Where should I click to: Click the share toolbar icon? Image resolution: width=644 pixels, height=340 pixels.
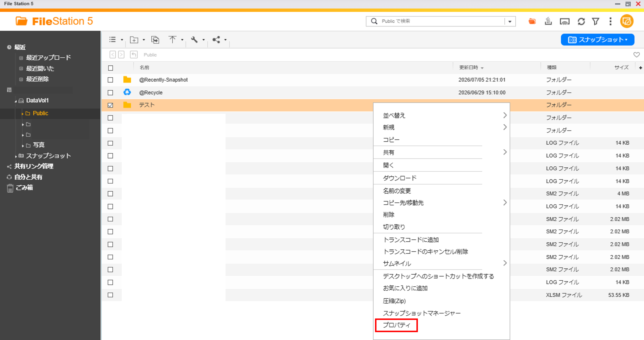pos(216,40)
